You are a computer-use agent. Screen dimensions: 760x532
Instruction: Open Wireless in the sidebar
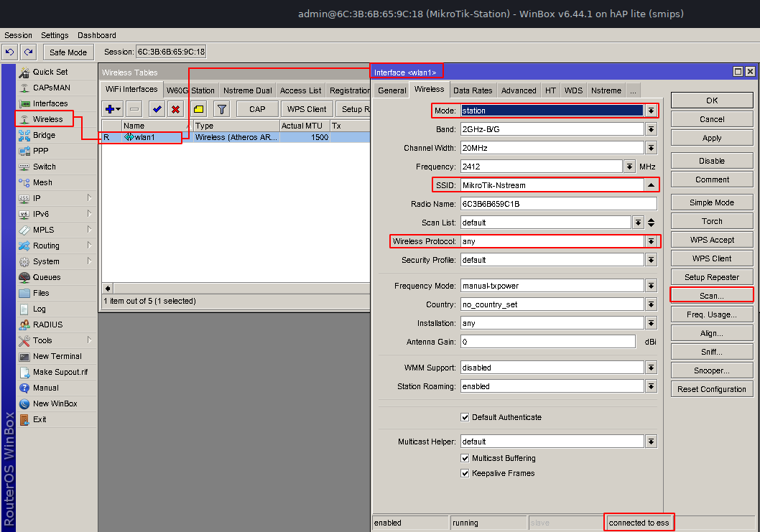47,119
